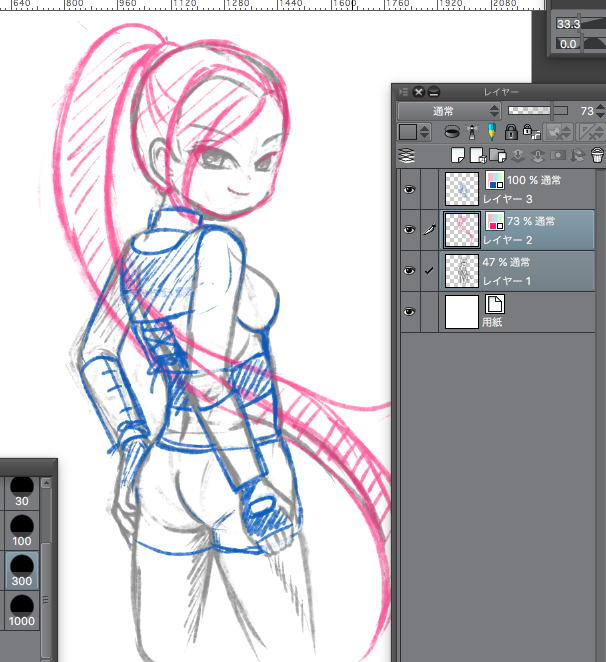This screenshot has height=662, width=606.
Task: Toggle lock transparent pixels icon
Action: 530,132
